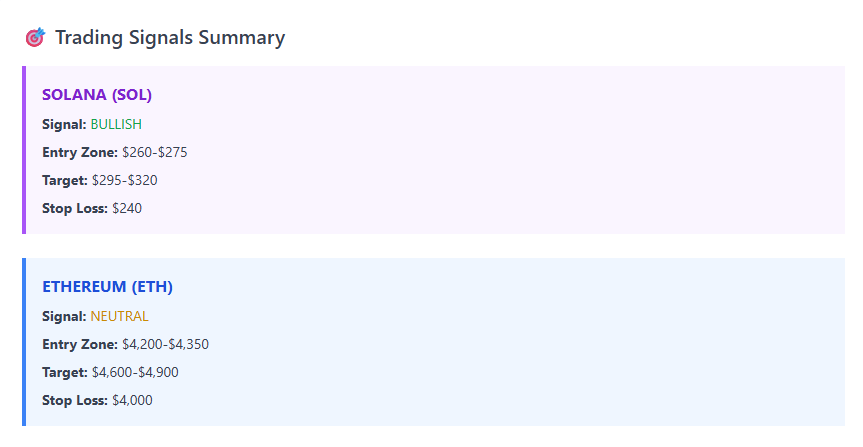The width and height of the screenshot is (863, 447).
Task: Click the Ethereum Signal label
Action: pyautogui.click(x=64, y=316)
